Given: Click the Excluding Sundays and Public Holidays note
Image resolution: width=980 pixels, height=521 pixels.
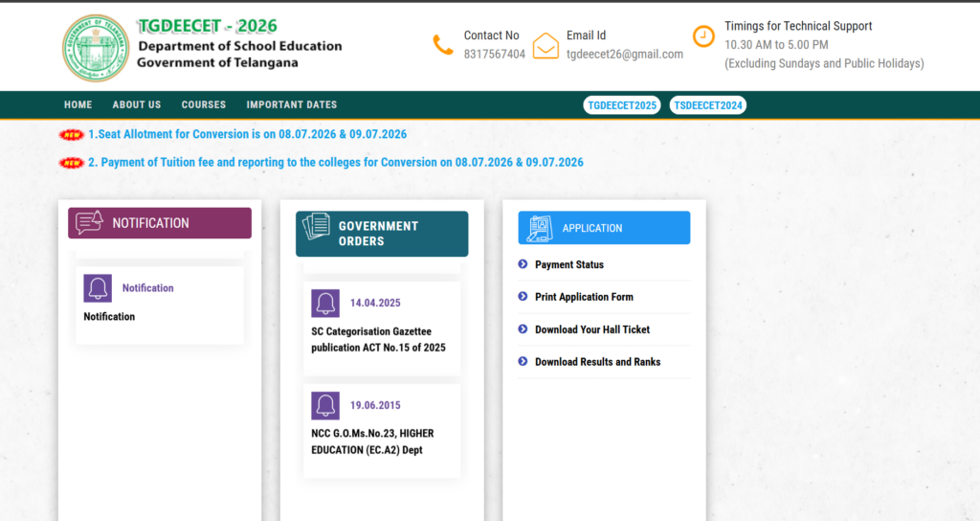Looking at the screenshot, I should 824,64.
